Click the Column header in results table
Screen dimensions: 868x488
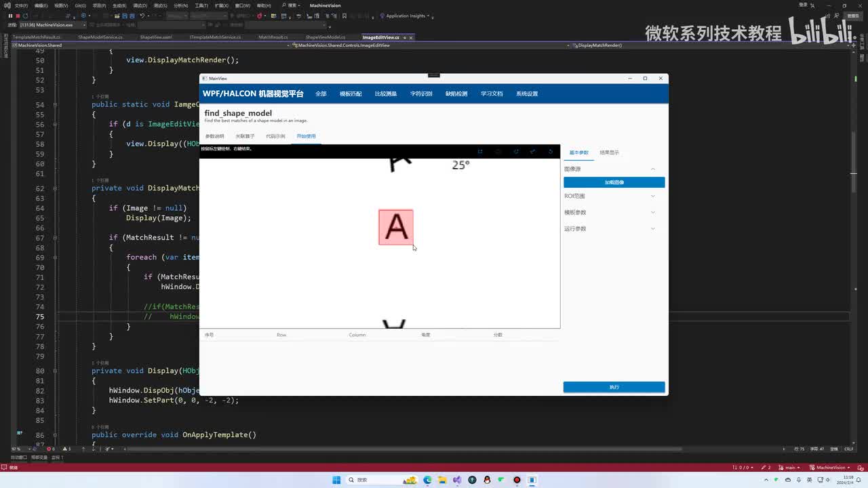click(357, 335)
